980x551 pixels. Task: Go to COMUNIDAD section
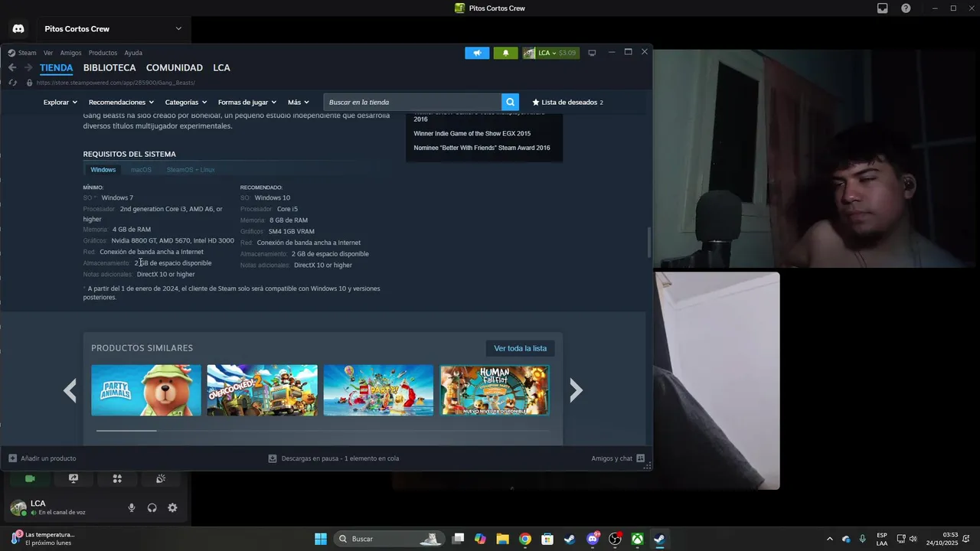(175, 67)
